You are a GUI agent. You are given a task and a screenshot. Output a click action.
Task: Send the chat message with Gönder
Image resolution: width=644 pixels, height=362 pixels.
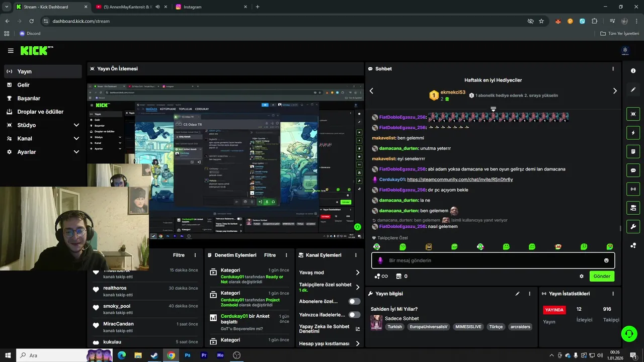[x=602, y=276]
